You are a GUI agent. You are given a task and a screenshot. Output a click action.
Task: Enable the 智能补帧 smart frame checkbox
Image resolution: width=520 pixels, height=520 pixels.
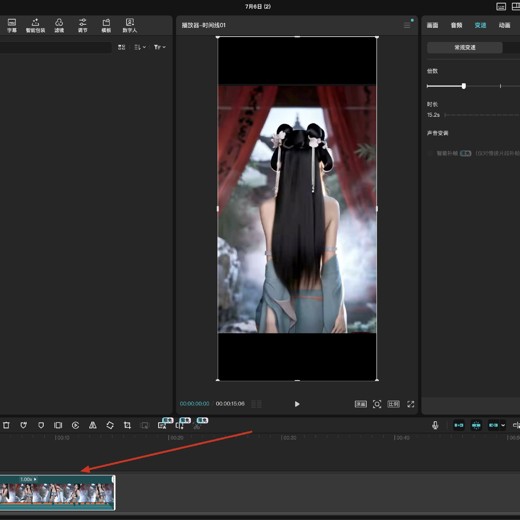430,153
